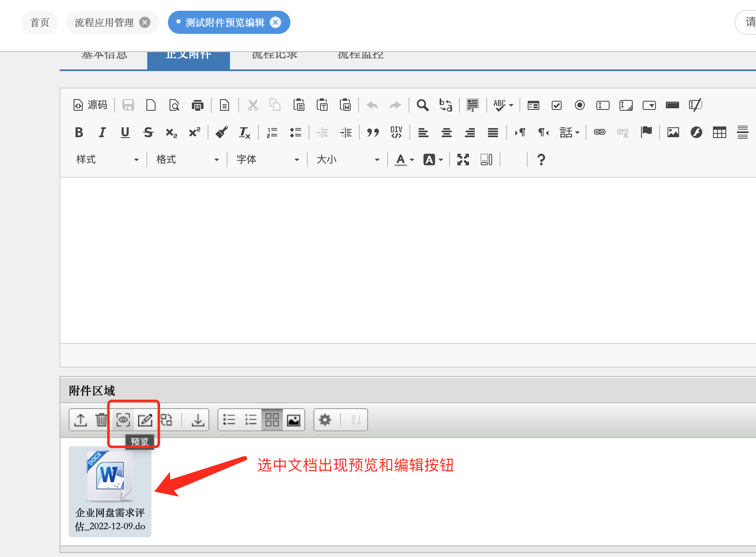Click the attachment download icon

click(x=198, y=420)
